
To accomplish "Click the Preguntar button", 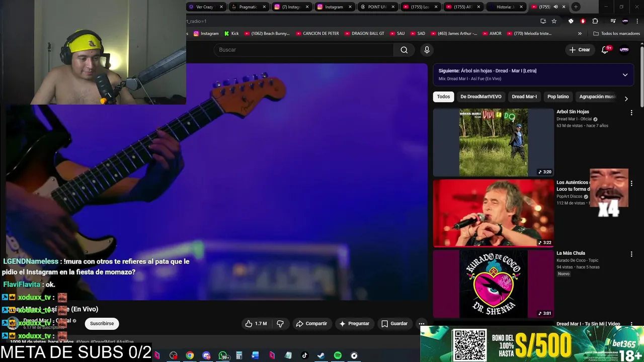I will point(354,324).
